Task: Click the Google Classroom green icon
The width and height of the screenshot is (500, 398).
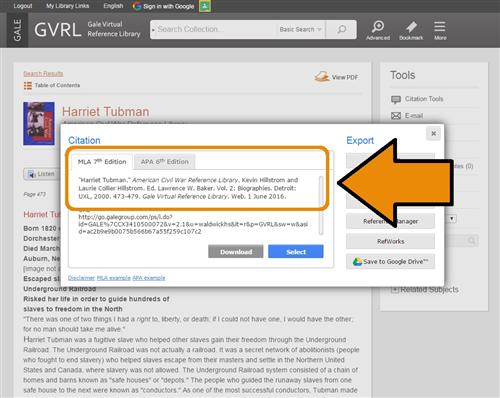Action: (x=205, y=6)
